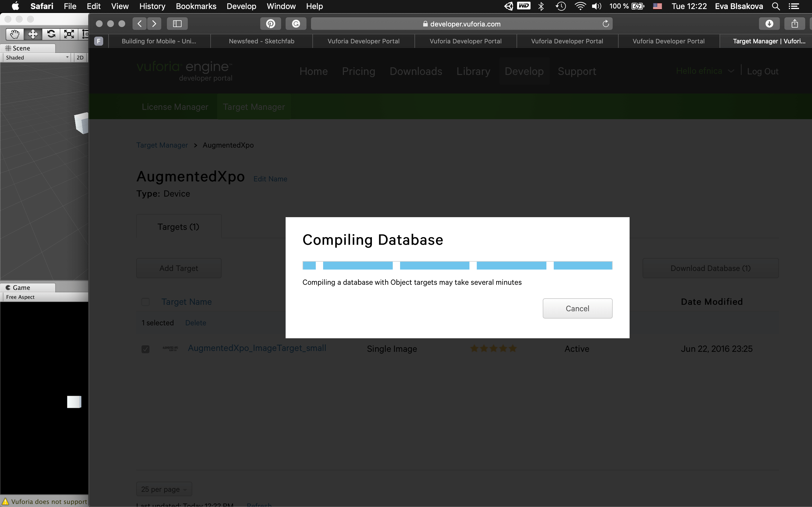Select the Unity Scale tool
The height and width of the screenshot is (507, 812).
coord(69,34)
